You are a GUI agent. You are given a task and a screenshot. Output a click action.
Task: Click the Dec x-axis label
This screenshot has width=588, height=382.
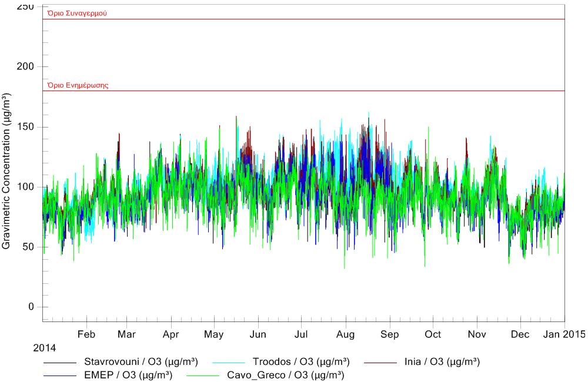pyautogui.click(x=520, y=334)
